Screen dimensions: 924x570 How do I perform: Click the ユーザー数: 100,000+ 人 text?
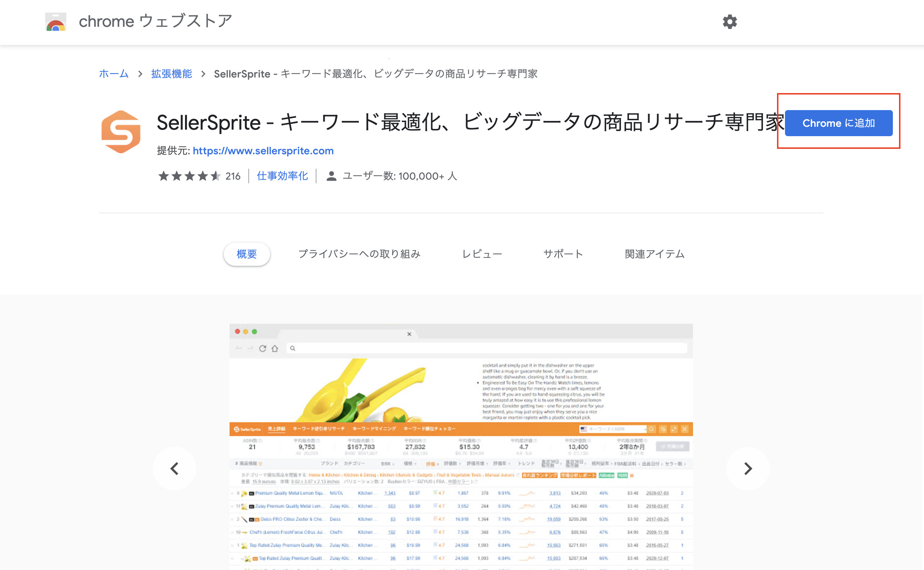(399, 176)
